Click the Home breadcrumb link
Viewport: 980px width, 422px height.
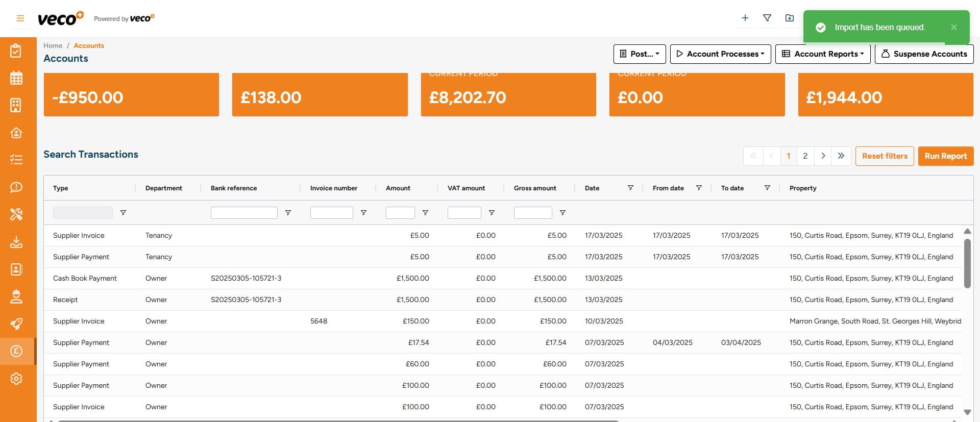coord(53,45)
